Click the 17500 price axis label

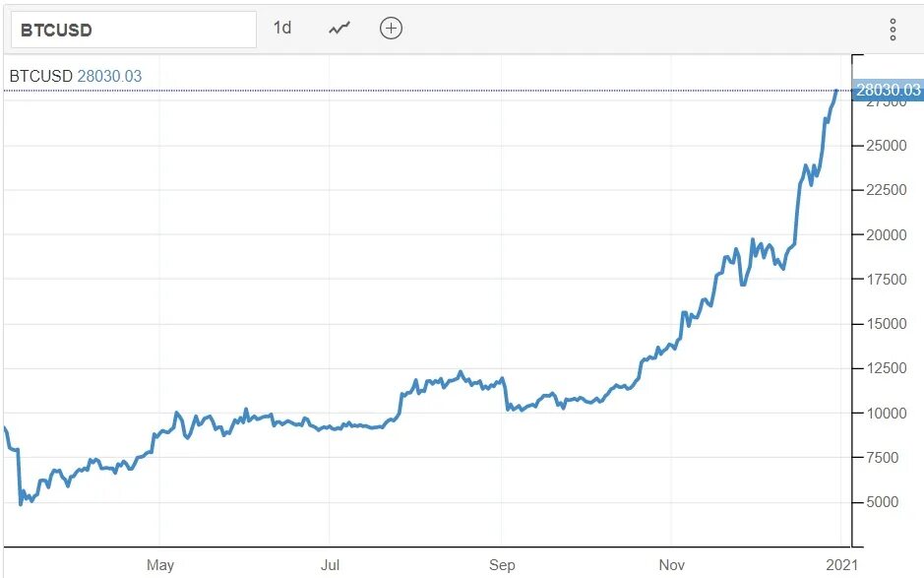pyautogui.click(x=887, y=279)
